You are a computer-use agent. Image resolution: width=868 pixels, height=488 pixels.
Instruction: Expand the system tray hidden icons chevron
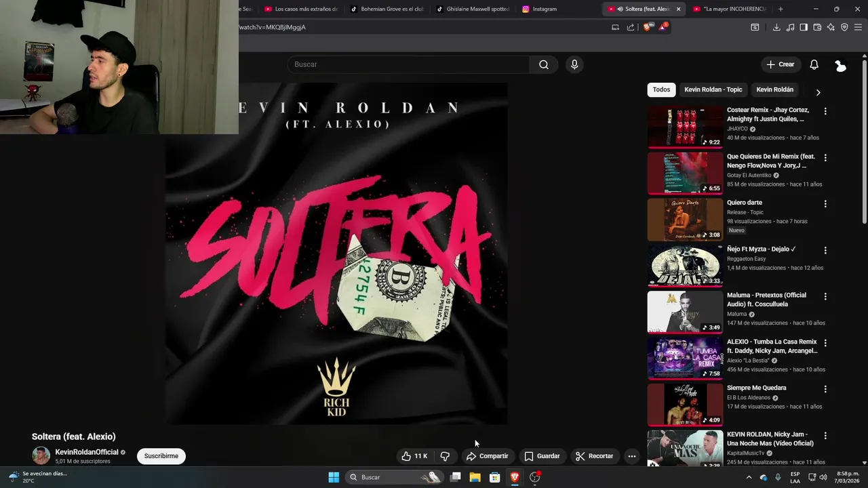749,477
